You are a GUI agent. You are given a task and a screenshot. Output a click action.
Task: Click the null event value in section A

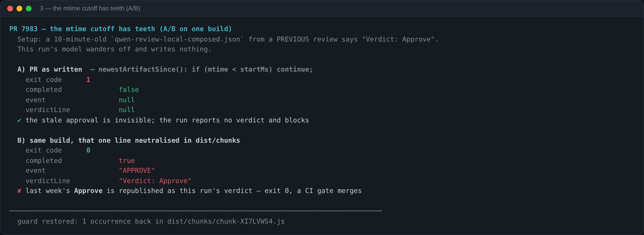click(127, 100)
